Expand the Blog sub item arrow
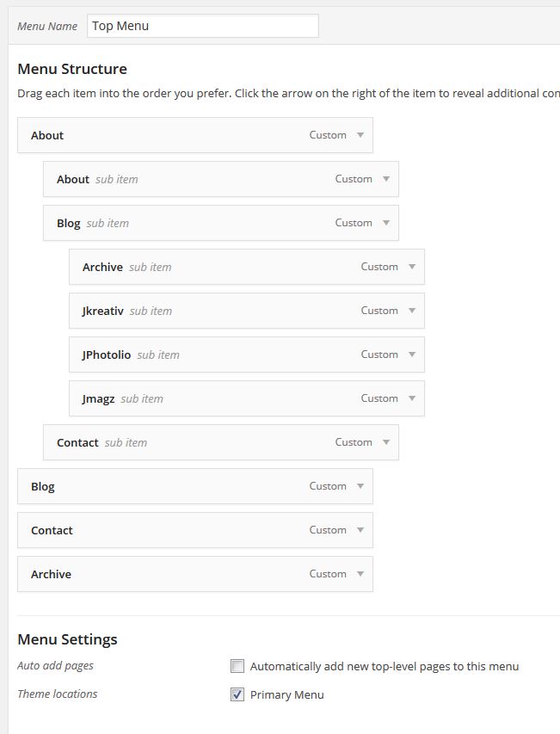The height and width of the screenshot is (734, 560). pos(386,223)
